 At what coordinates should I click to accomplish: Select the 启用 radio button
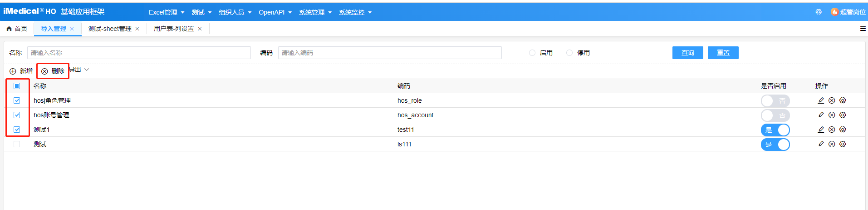click(x=532, y=53)
